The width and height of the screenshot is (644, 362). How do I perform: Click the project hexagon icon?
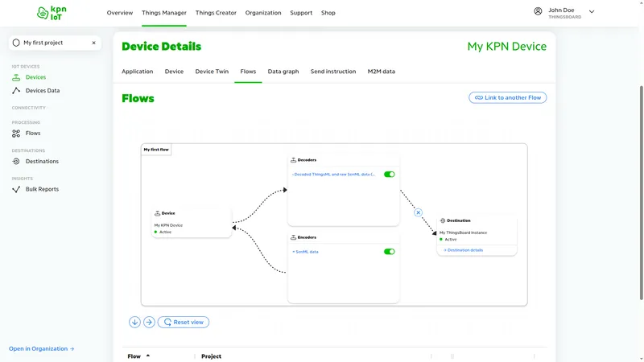point(16,43)
